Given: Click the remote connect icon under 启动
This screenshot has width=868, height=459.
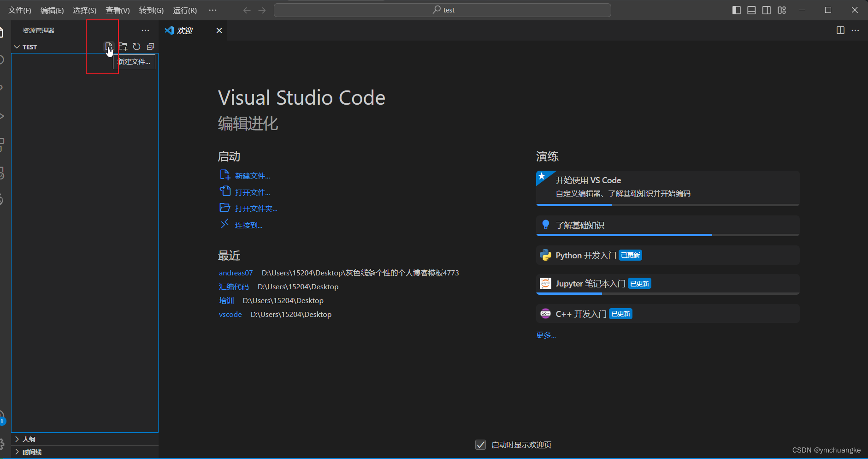Looking at the screenshot, I should coord(224,224).
